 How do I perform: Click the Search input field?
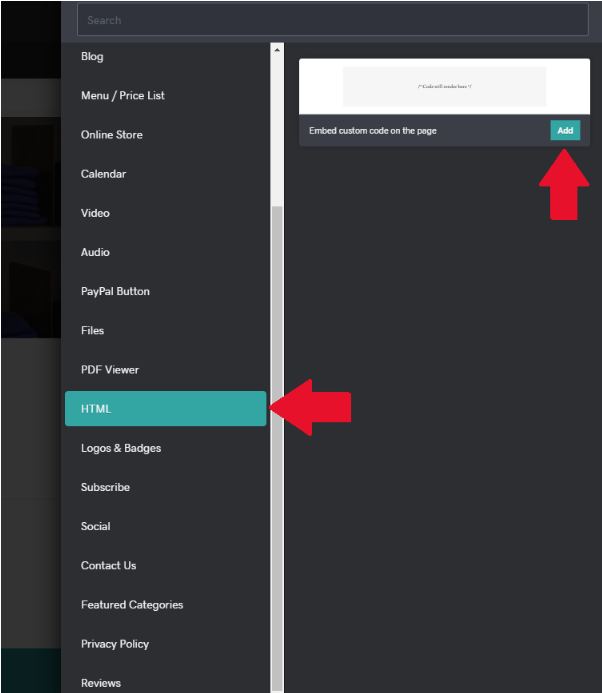coord(332,20)
